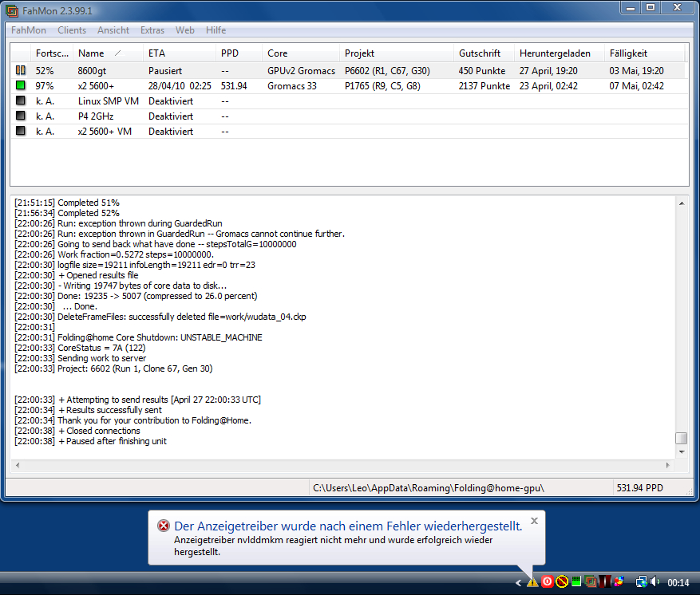This screenshot has width=700, height=595.
Task: Click the yellow warning triangle tray icon
Action: (x=532, y=582)
